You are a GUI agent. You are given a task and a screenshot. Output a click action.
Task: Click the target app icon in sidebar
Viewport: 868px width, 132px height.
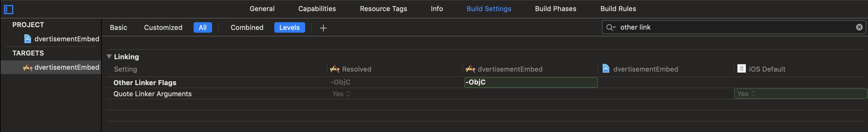[28, 68]
